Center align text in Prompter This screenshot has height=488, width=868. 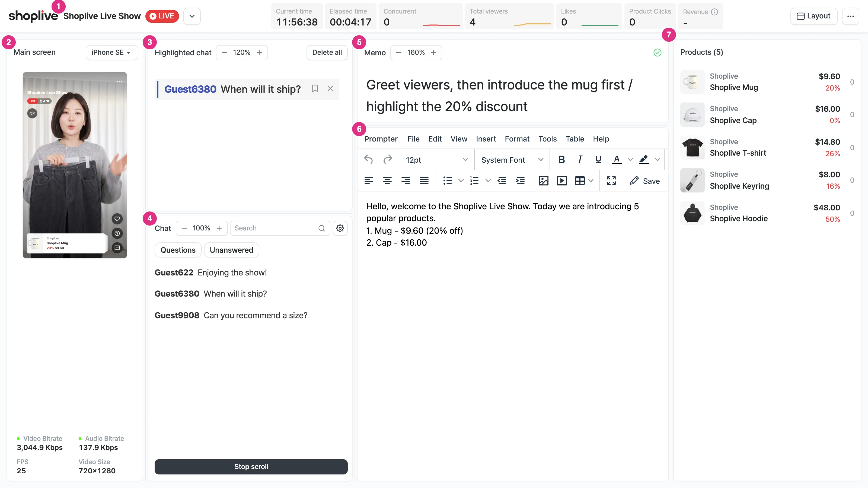[387, 181]
